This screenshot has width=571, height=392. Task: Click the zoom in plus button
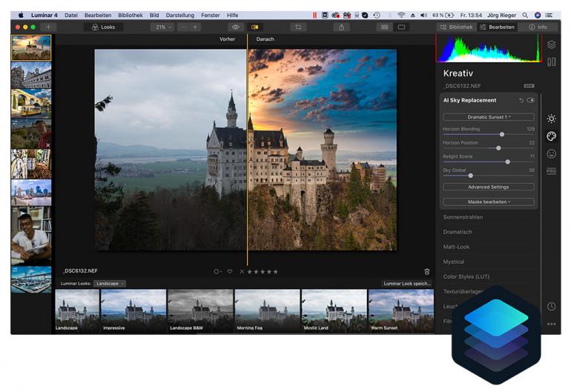coord(195,27)
